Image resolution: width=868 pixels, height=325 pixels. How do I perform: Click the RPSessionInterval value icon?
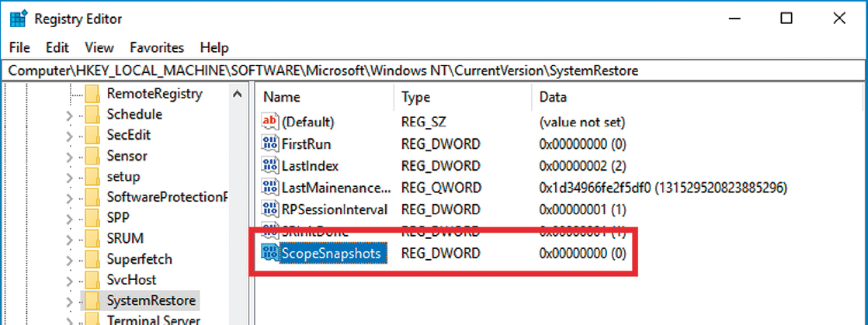click(270, 209)
